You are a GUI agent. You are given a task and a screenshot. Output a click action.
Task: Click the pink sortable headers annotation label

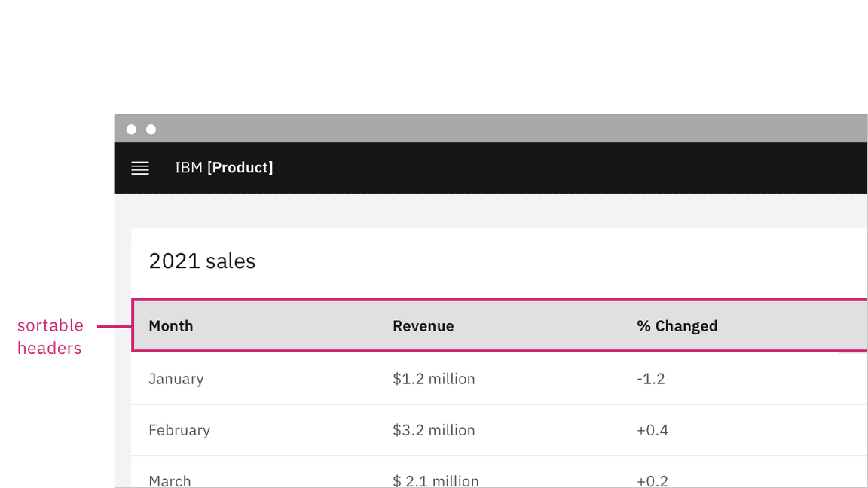coord(50,337)
